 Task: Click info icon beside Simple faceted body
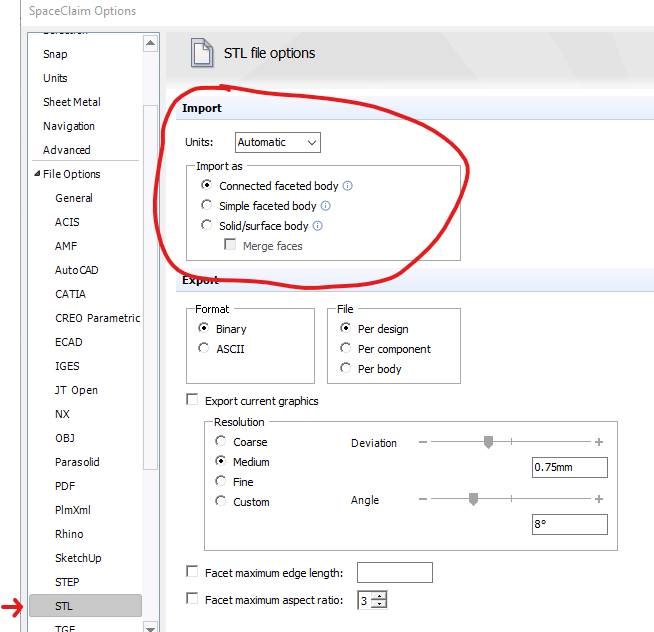[326, 206]
